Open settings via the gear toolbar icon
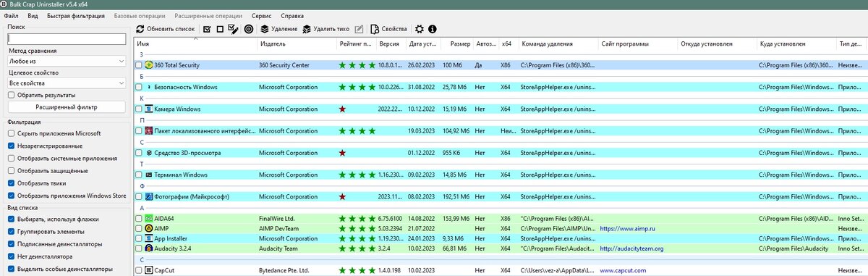The image size is (868, 276). [x=420, y=29]
